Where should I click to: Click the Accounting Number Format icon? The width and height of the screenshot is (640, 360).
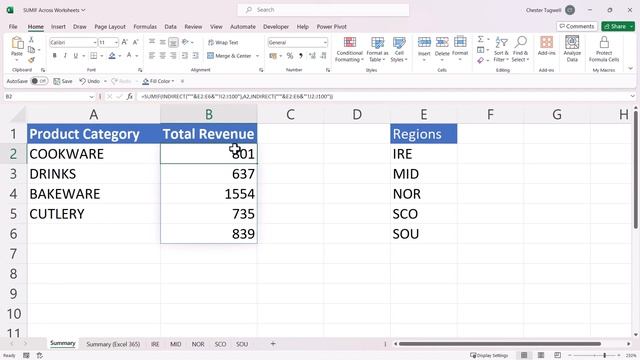pos(273,56)
